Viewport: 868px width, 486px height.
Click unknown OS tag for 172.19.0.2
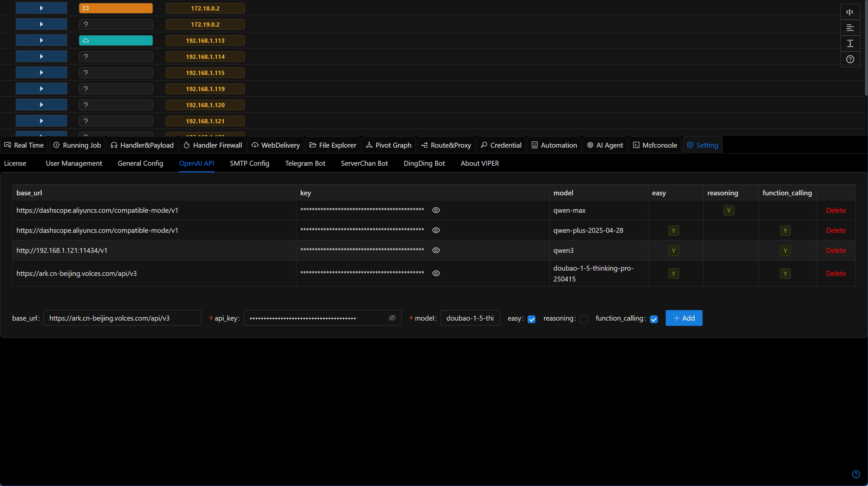click(116, 24)
